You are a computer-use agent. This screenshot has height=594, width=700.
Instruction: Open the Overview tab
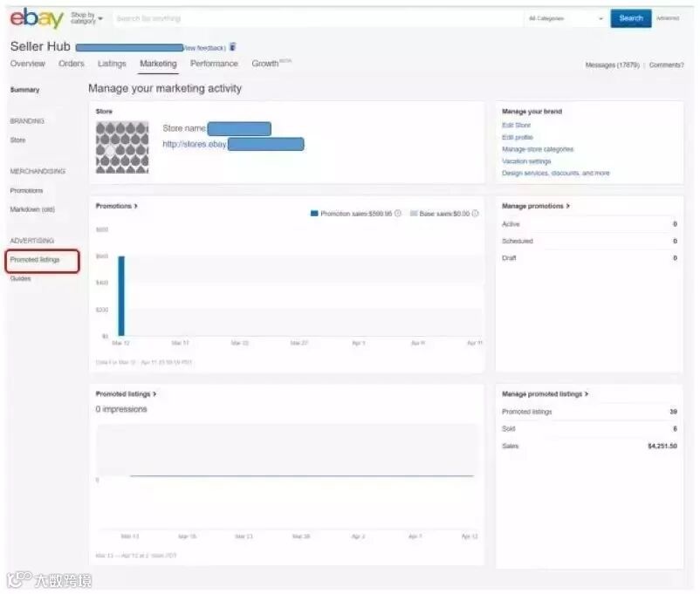[28, 64]
